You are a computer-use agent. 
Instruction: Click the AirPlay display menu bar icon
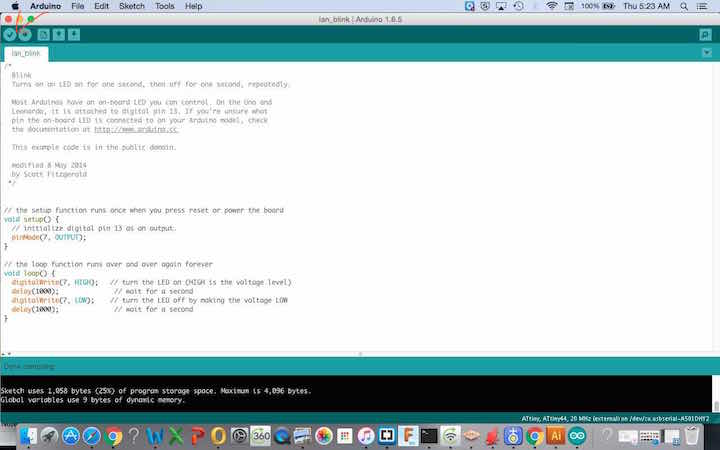click(x=501, y=6)
